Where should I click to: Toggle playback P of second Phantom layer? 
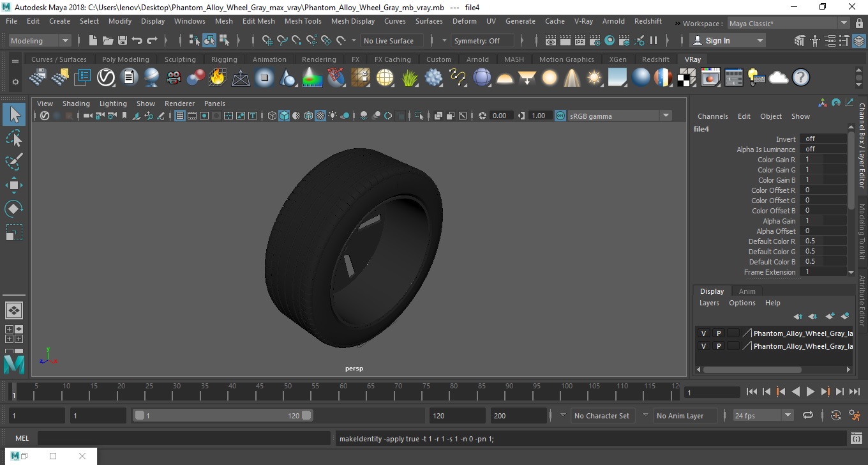click(x=719, y=346)
